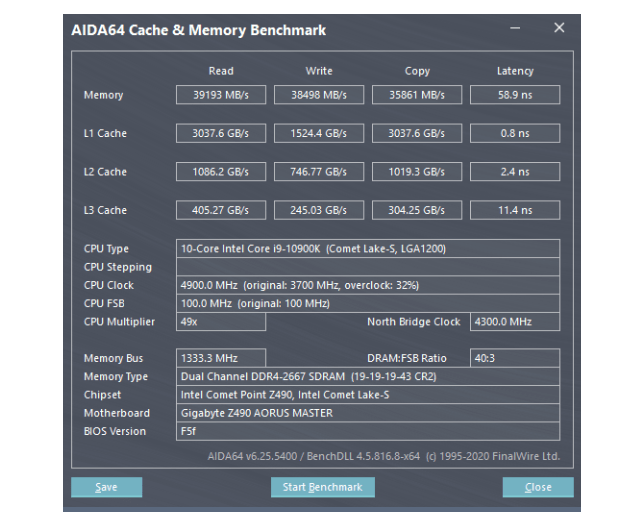Select the DRAM:FSB Ratio 40:3 field
The height and width of the screenshot is (527, 618).
tap(514, 358)
